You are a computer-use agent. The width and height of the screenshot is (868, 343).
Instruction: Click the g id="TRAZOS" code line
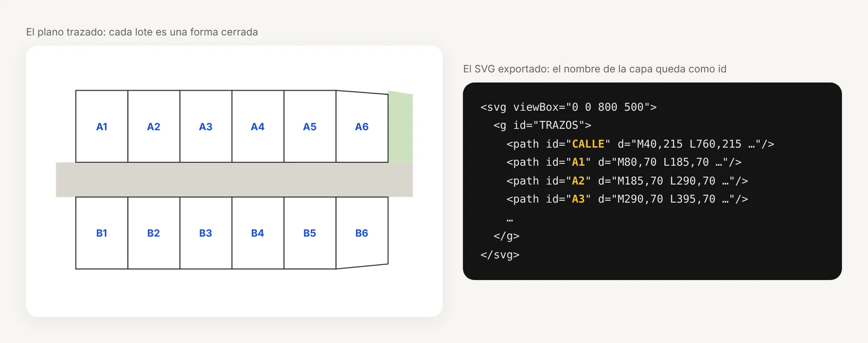click(x=542, y=125)
